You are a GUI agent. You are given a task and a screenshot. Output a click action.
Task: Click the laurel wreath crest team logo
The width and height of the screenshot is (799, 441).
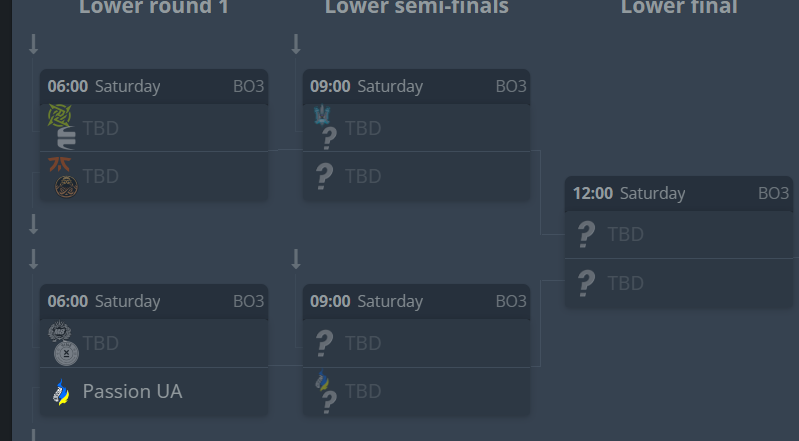pos(60,331)
